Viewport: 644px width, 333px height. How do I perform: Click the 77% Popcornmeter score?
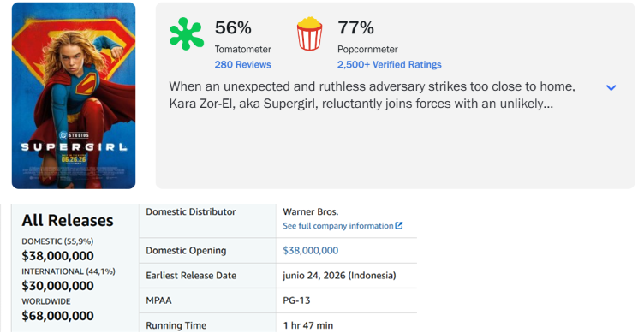pos(355,28)
